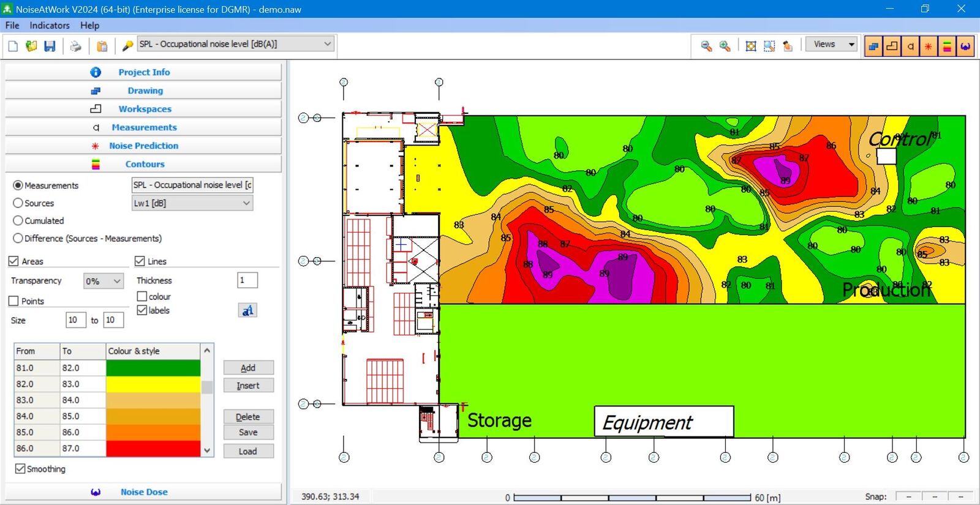Select the Cumulated radio button

pos(18,220)
